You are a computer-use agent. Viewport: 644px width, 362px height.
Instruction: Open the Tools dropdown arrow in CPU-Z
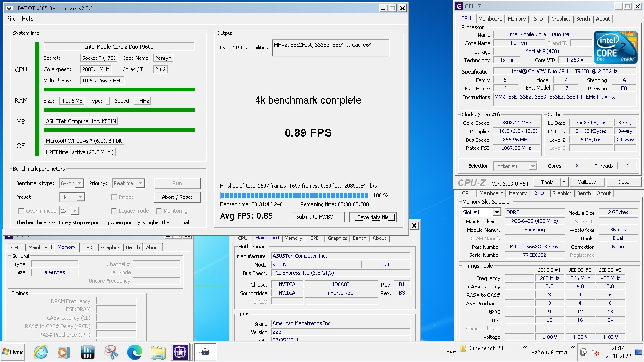click(x=563, y=182)
